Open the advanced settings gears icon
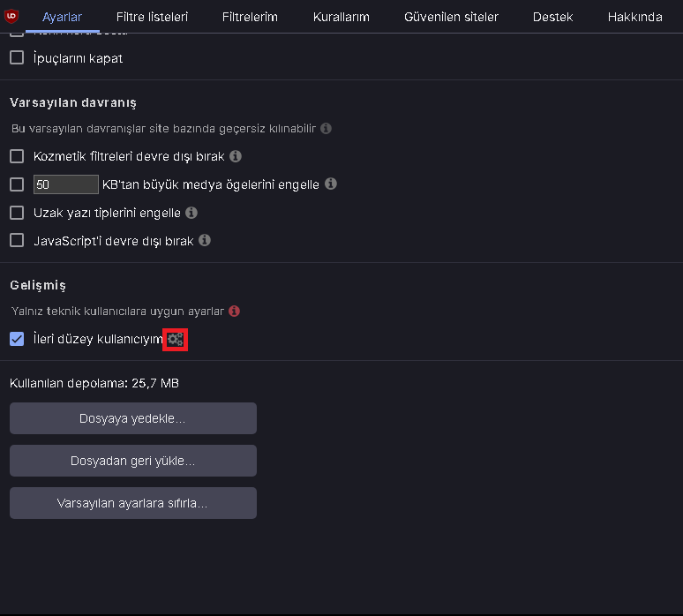Image resolution: width=683 pixels, height=616 pixels. click(176, 339)
